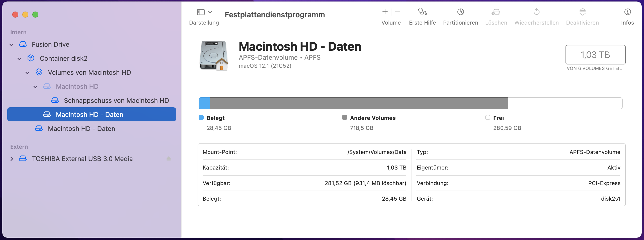Screen dimensions: 644x240
Task: Expand TOSHIBA External USB 3.0 Media
Action: [12, 159]
